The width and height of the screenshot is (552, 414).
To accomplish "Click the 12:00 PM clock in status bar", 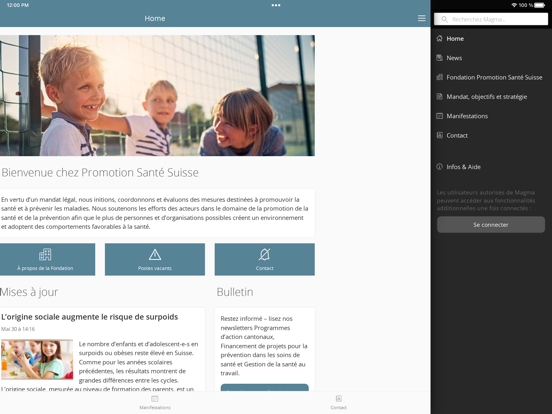I will tap(18, 5).
